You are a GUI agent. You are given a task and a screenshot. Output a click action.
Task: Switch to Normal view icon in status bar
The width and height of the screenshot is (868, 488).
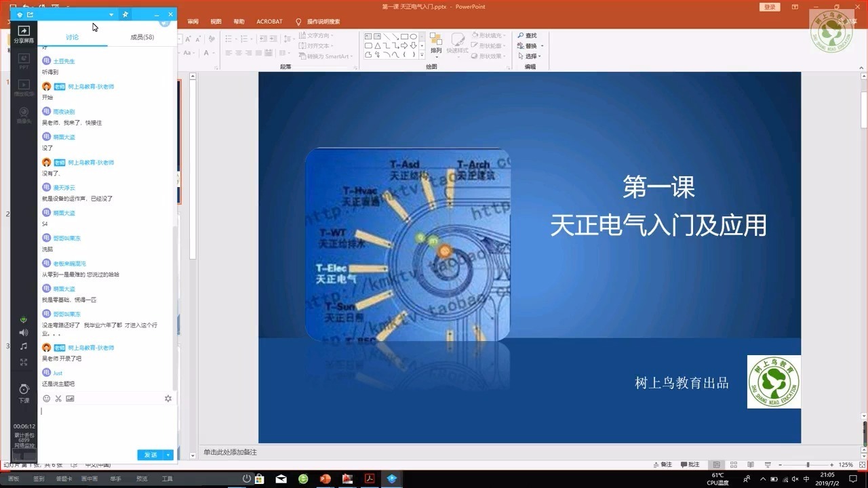tap(717, 465)
